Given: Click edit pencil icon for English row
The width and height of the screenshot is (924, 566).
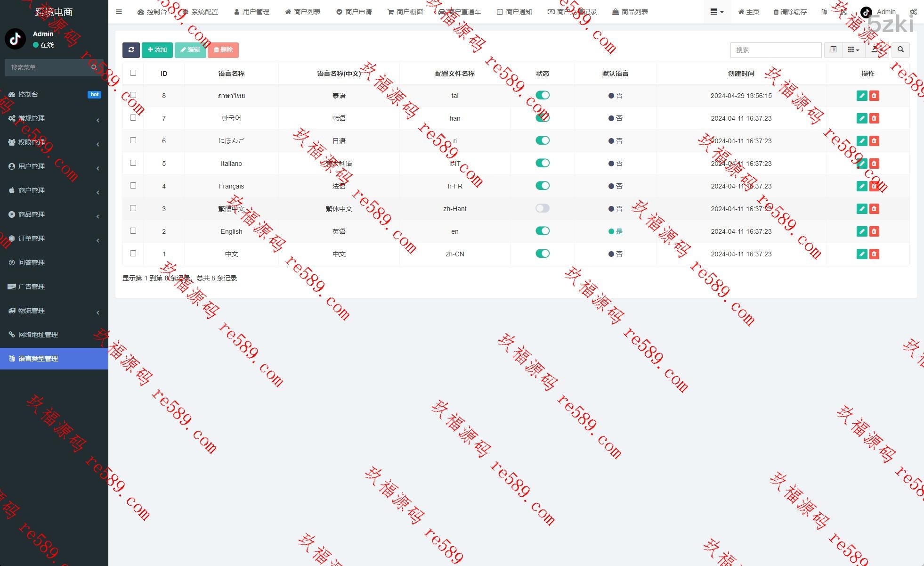Looking at the screenshot, I should tap(861, 231).
